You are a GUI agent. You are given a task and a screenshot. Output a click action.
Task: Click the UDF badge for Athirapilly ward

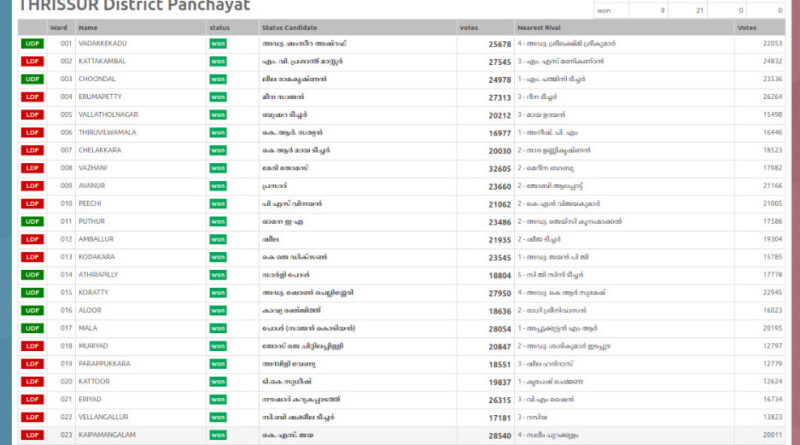[32, 274]
